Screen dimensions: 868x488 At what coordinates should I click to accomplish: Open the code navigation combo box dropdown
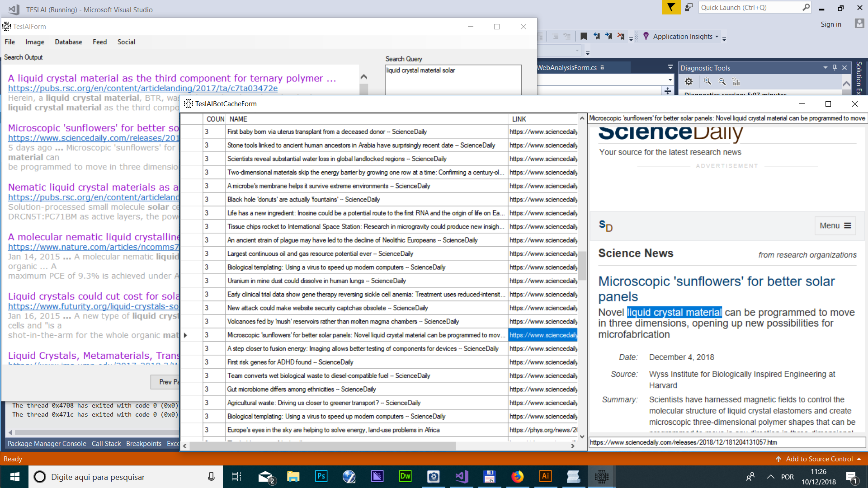tap(670, 80)
